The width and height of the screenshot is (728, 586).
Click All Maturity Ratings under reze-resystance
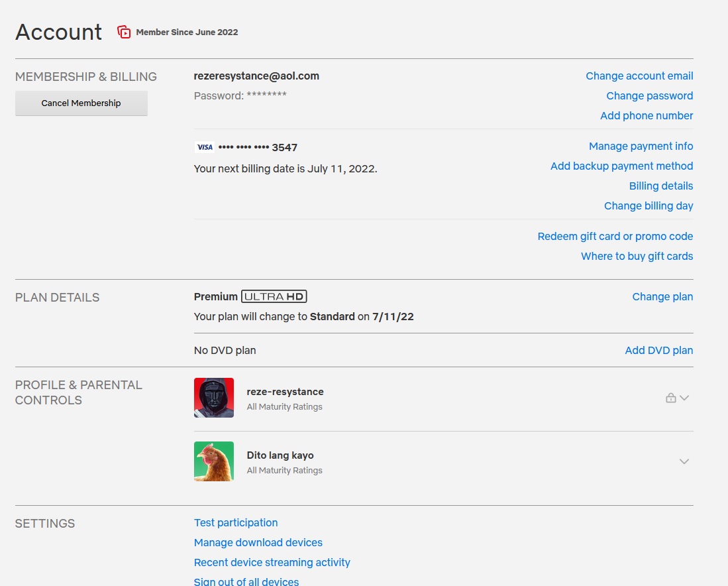(x=285, y=406)
